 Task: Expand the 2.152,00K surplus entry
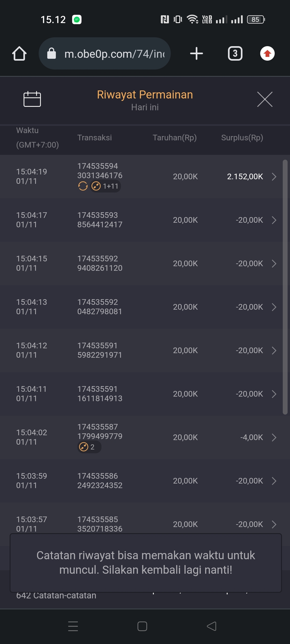(274, 177)
